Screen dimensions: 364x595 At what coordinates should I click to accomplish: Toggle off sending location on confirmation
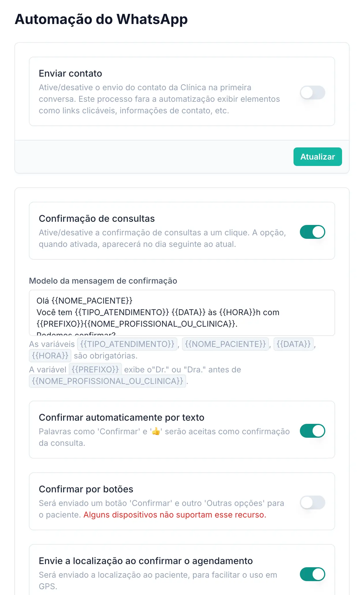pyautogui.click(x=312, y=574)
